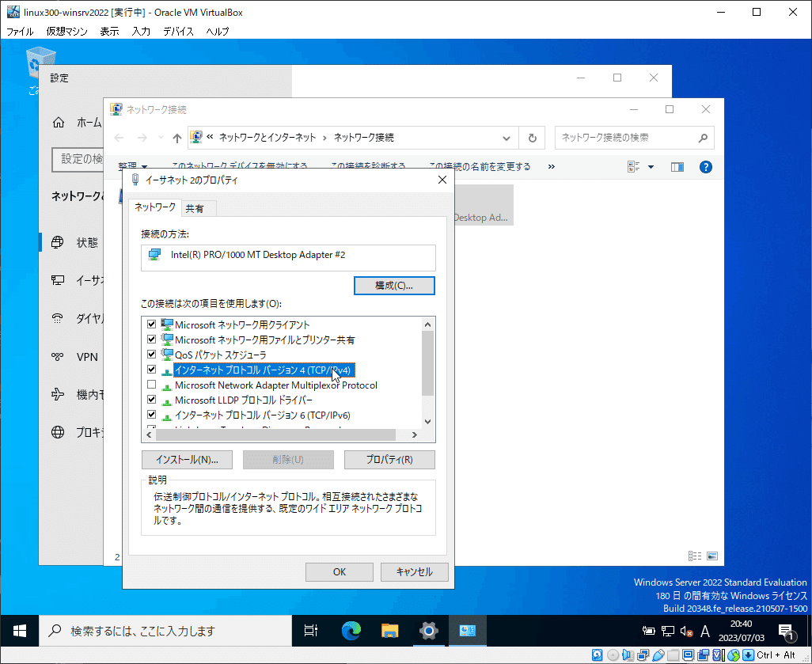Image resolution: width=812 pixels, height=664 pixels.
Task: Toggle Microsoft ネットワーク用クライアント checkbox
Action: coord(151,324)
